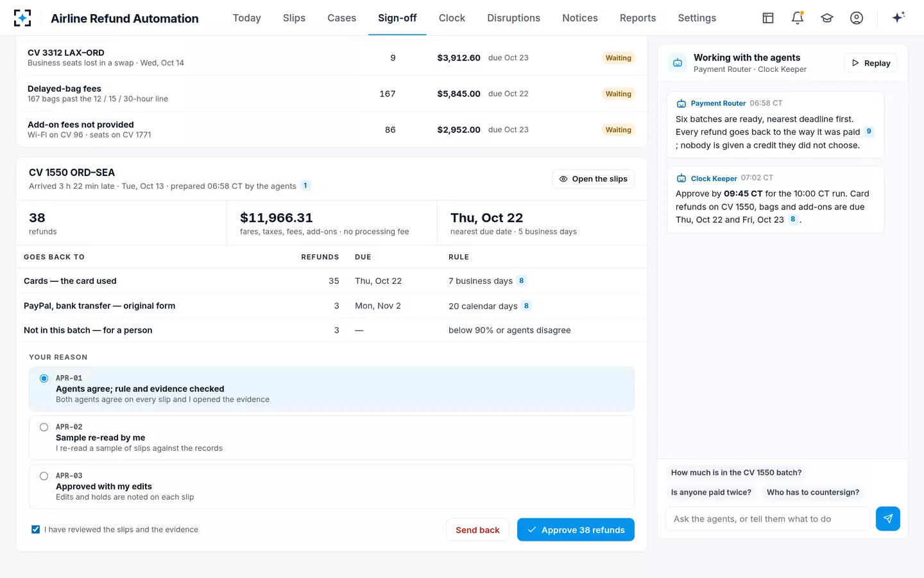Click the Payment Router message bot icon

pyautogui.click(x=681, y=103)
